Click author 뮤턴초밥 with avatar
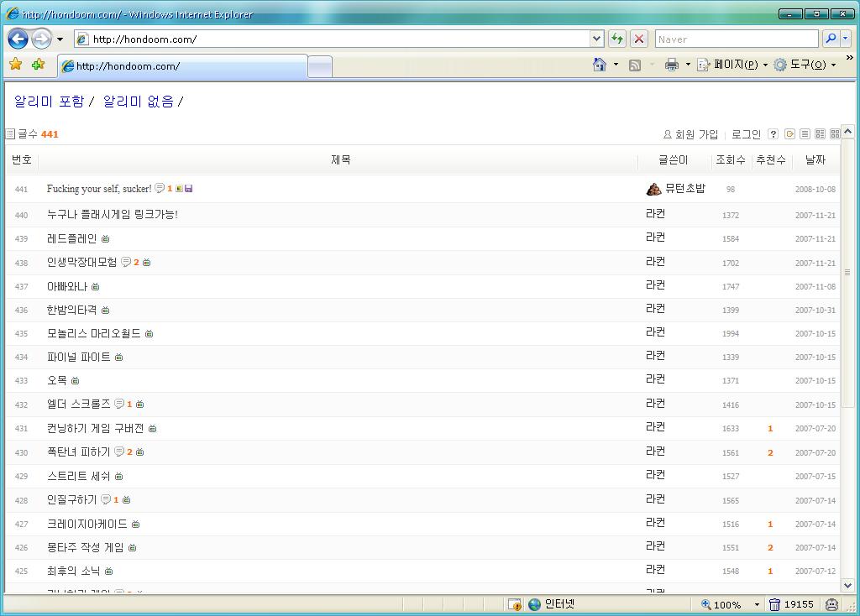 click(x=676, y=189)
